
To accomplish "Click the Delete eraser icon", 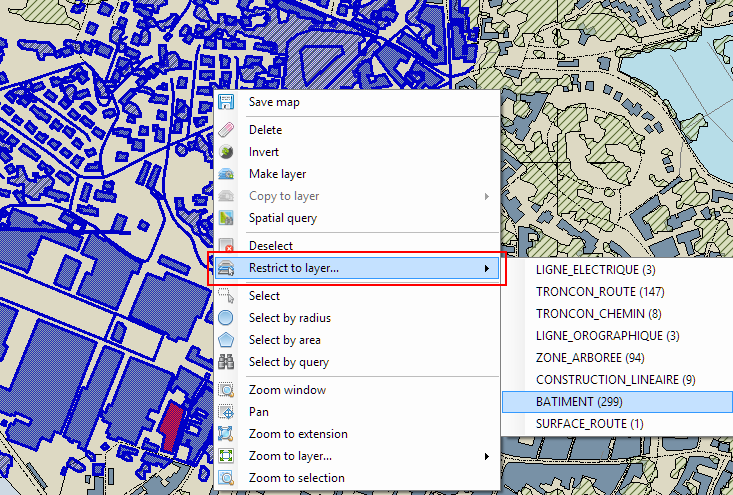I will [x=226, y=130].
